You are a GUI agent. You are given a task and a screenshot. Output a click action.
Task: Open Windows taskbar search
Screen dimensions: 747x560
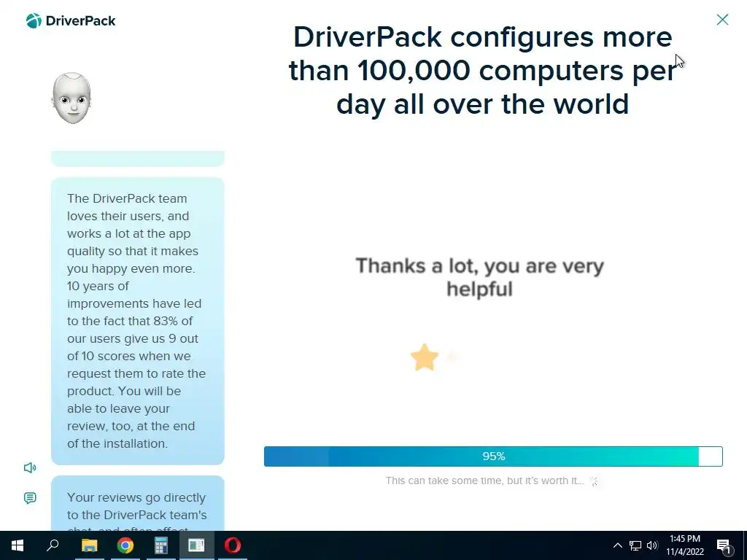53,545
